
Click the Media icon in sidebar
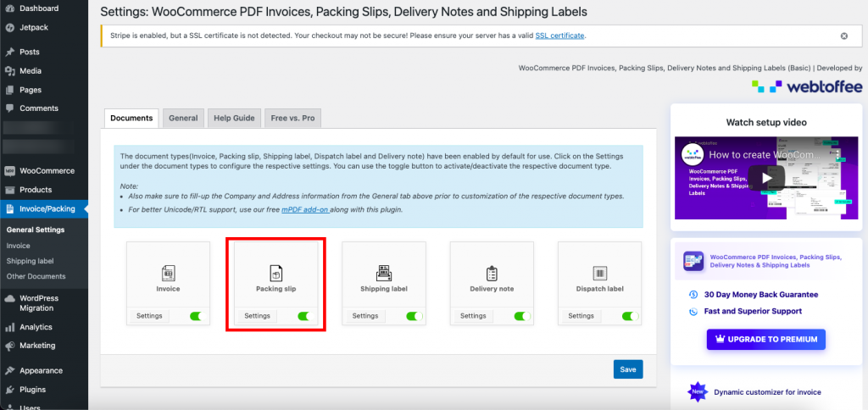coord(9,71)
